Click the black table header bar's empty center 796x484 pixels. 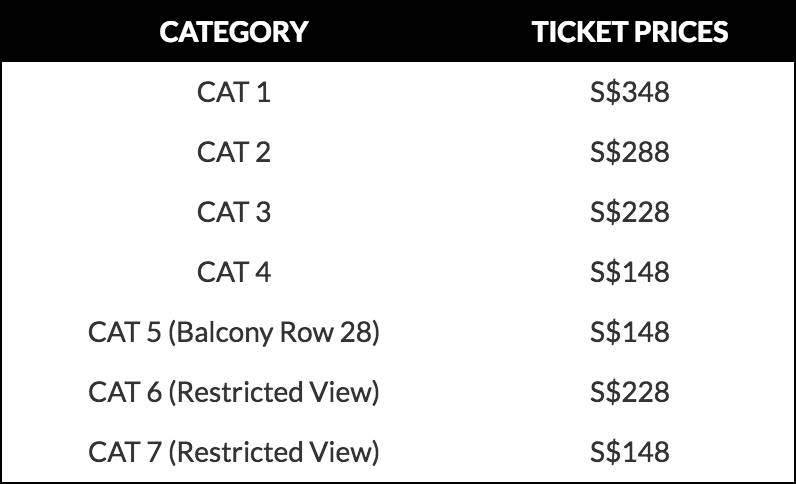[420, 31]
